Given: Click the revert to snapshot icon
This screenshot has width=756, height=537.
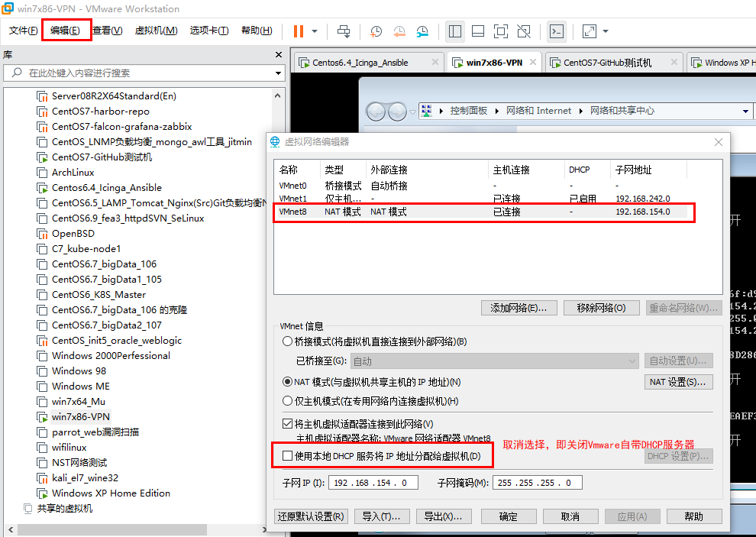Looking at the screenshot, I should click(x=399, y=31).
